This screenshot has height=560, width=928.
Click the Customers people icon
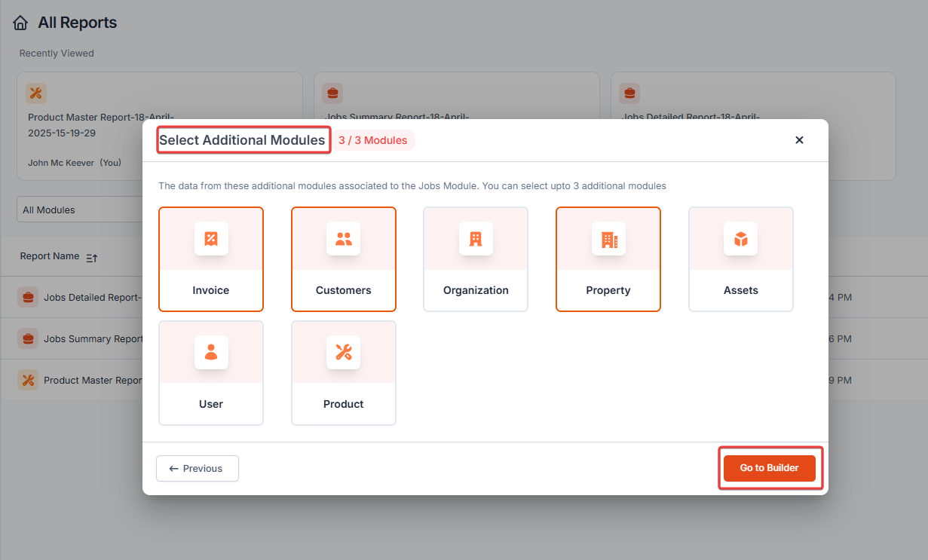[x=344, y=239]
